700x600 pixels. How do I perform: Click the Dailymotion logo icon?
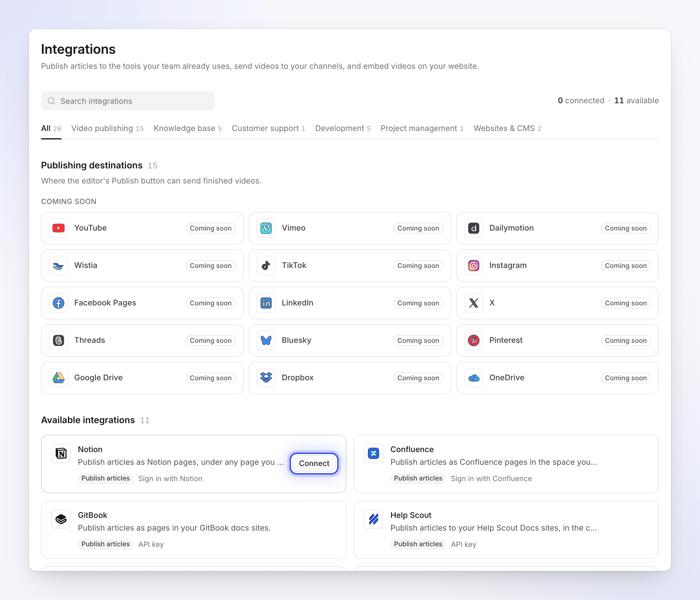tap(474, 228)
